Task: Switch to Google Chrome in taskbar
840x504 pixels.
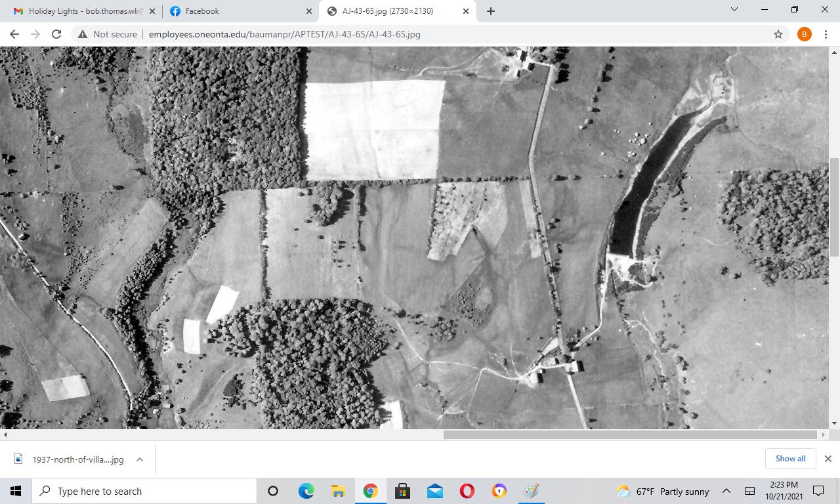Action: click(370, 491)
